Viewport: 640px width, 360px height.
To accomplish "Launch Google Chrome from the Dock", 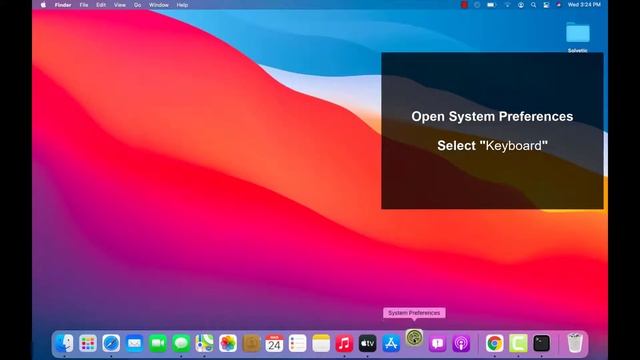I will (494, 343).
